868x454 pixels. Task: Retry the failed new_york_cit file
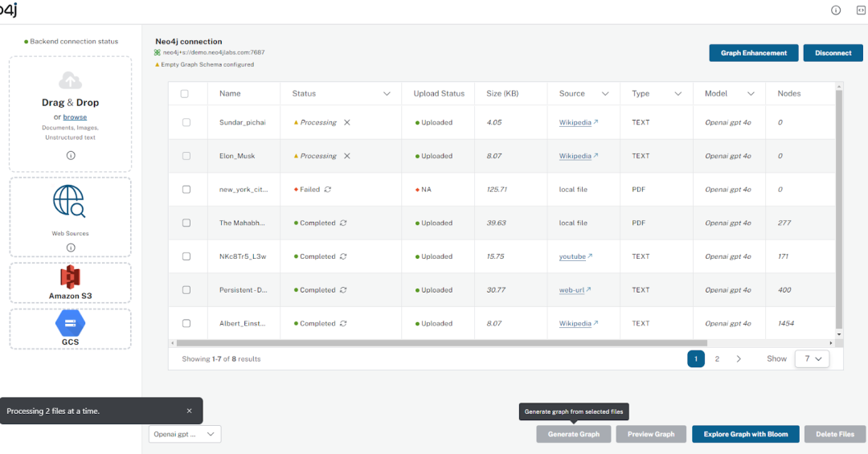(328, 190)
